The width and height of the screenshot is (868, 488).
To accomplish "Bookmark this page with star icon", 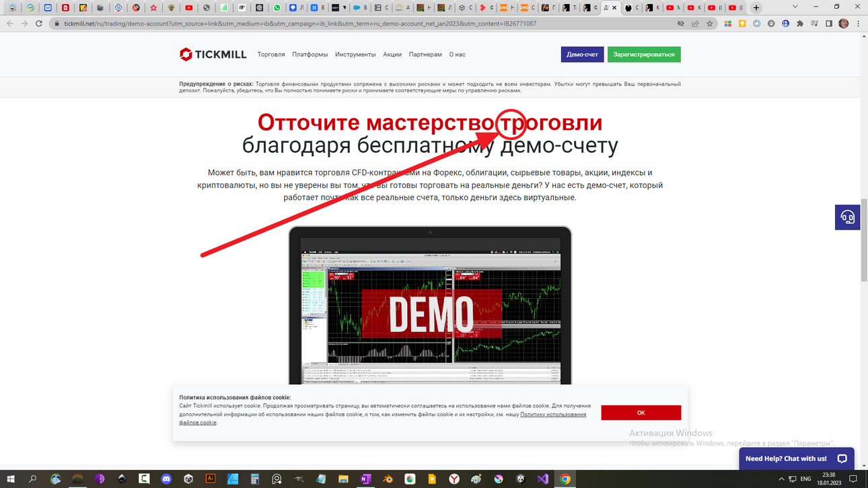I will [x=709, y=24].
